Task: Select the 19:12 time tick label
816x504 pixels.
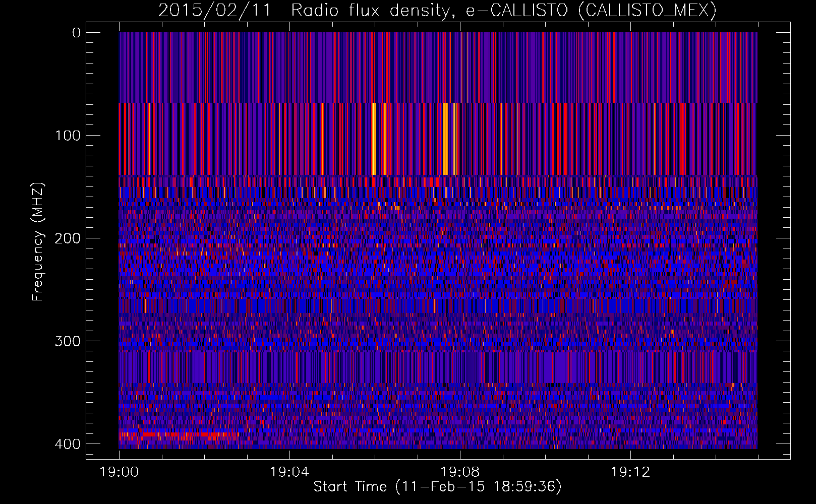Action: (630, 472)
